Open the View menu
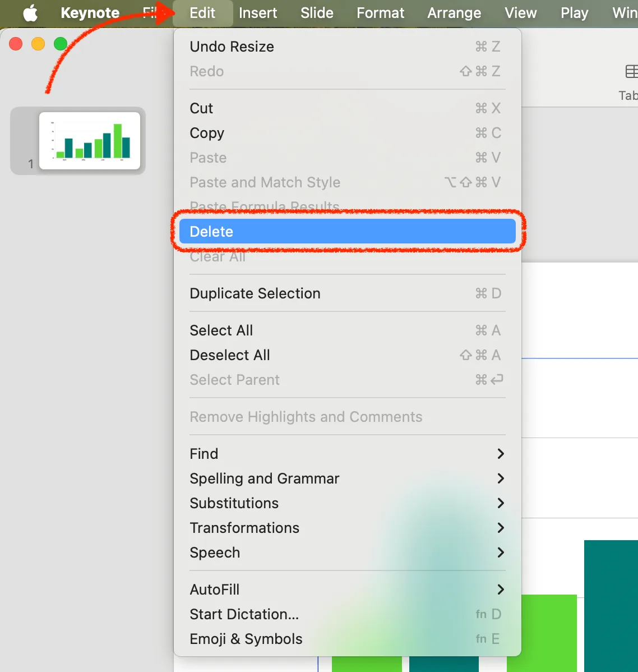The image size is (638, 672). click(521, 13)
